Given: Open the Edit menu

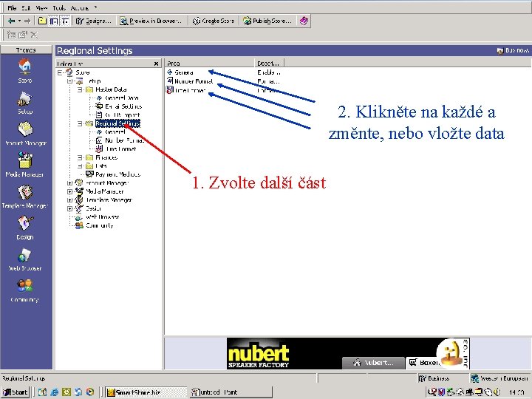Looking at the screenshot, I should tap(26, 8).
